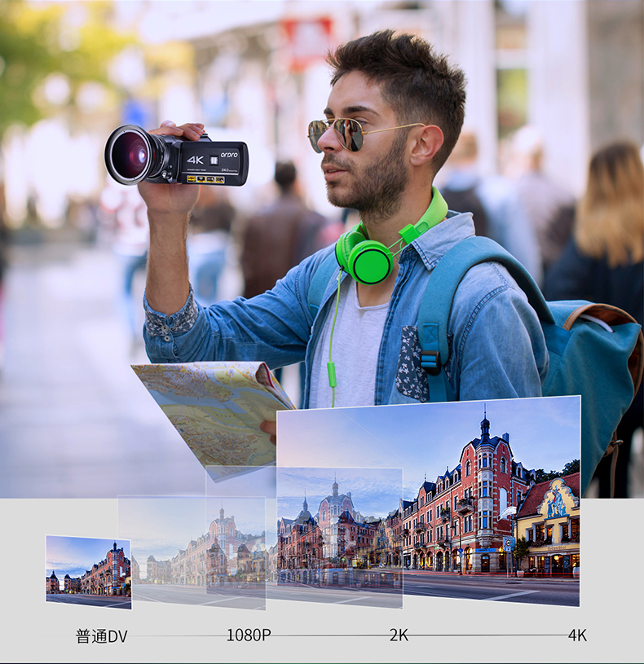Click the aviator sunglasses
Viewport: 644px width, 664px height.
[337, 134]
